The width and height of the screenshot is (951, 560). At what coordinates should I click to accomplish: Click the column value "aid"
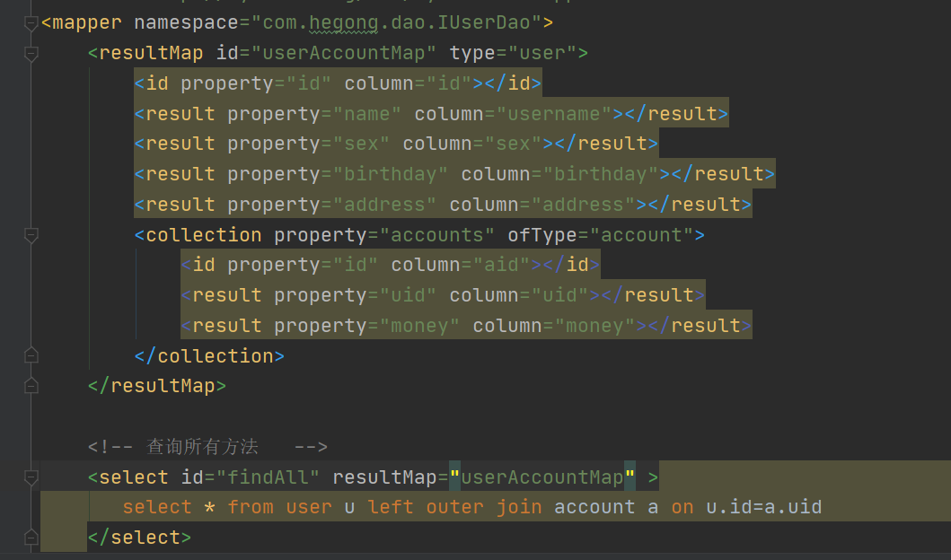[502, 265]
